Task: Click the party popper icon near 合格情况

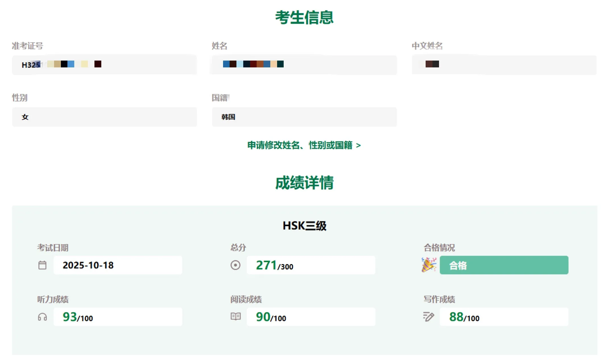Action: 428,265
